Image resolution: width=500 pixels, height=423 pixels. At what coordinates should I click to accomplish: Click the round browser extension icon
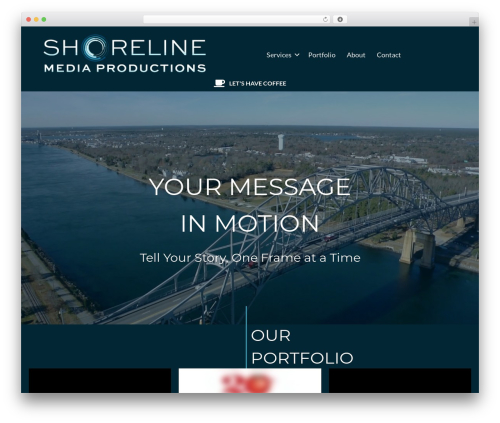pyautogui.click(x=340, y=20)
